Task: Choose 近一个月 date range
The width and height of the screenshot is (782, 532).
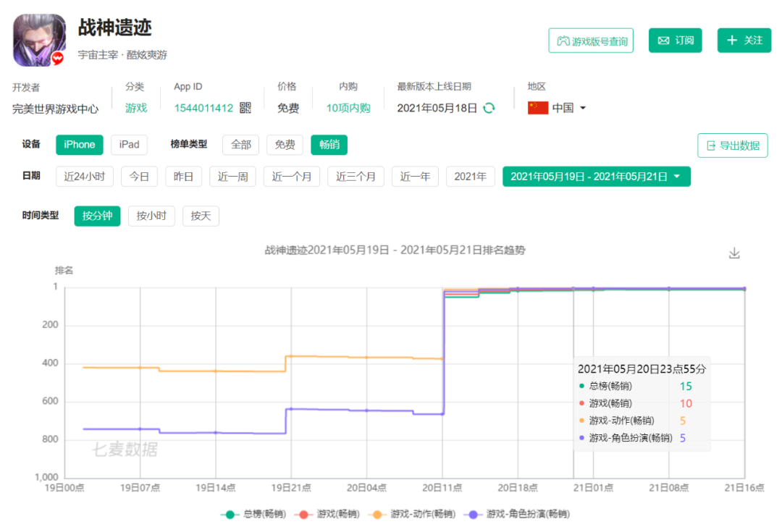Action: [x=291, y=177]
